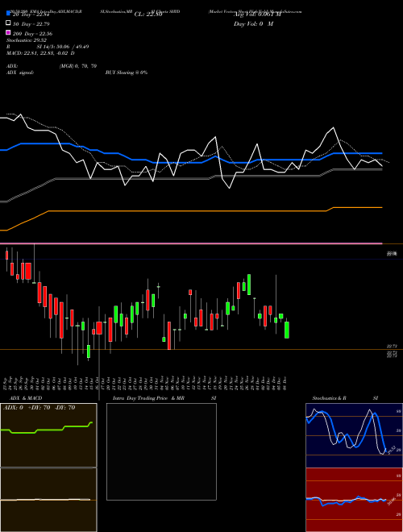
Task: Click the empty Intra Day Trading Price chart box
Action: click(x=161, y=451)
